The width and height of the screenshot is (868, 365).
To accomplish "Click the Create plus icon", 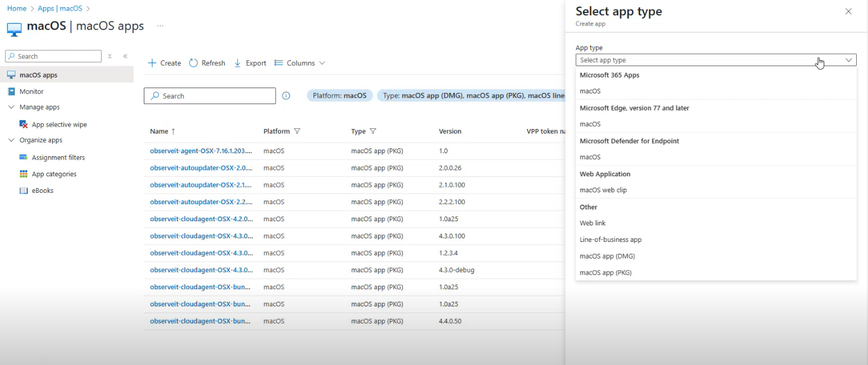I will (x=152, y=63).
